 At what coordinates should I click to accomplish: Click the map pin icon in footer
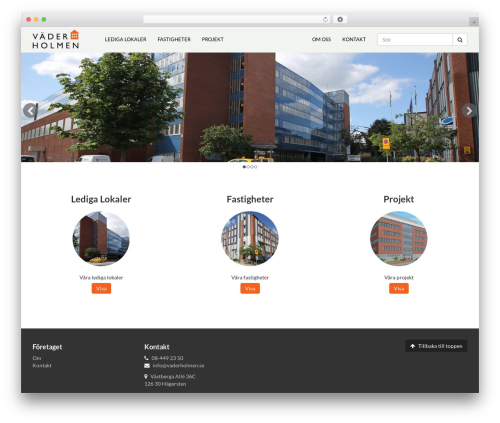pyautogui.click(x=146, y=376)
